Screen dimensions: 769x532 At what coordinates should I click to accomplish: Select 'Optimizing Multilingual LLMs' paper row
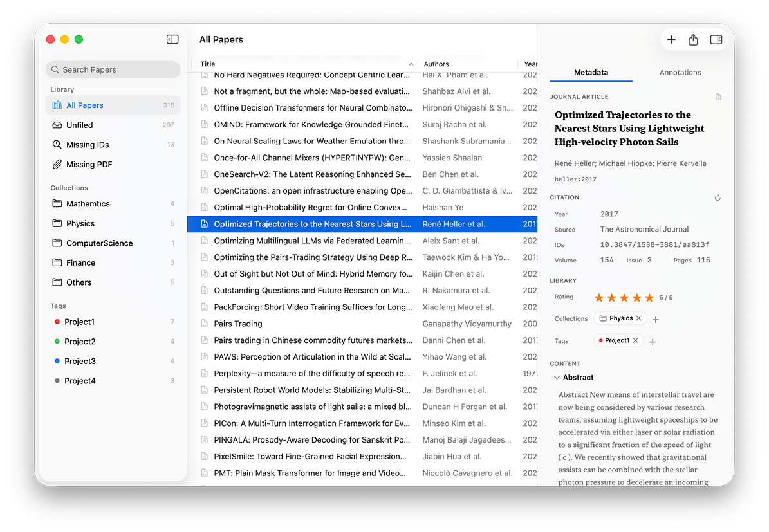click(x=362, y=241)
